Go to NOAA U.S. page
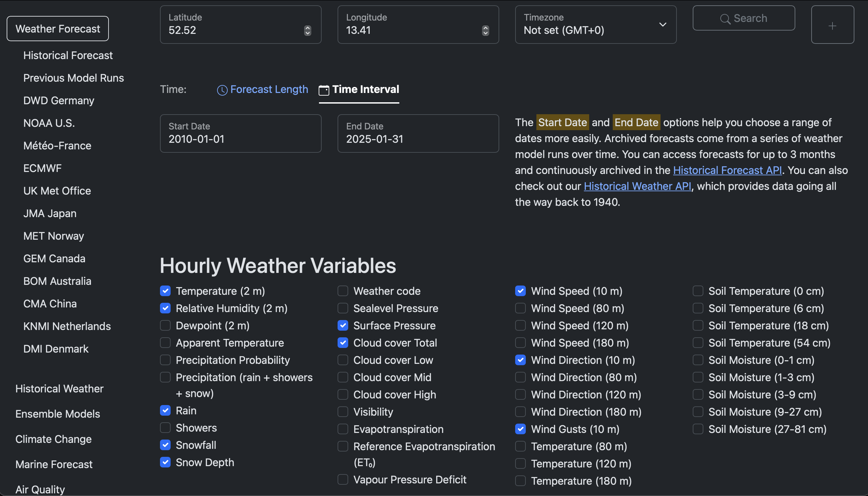This screenshot has height=496, width=868. 49,123
